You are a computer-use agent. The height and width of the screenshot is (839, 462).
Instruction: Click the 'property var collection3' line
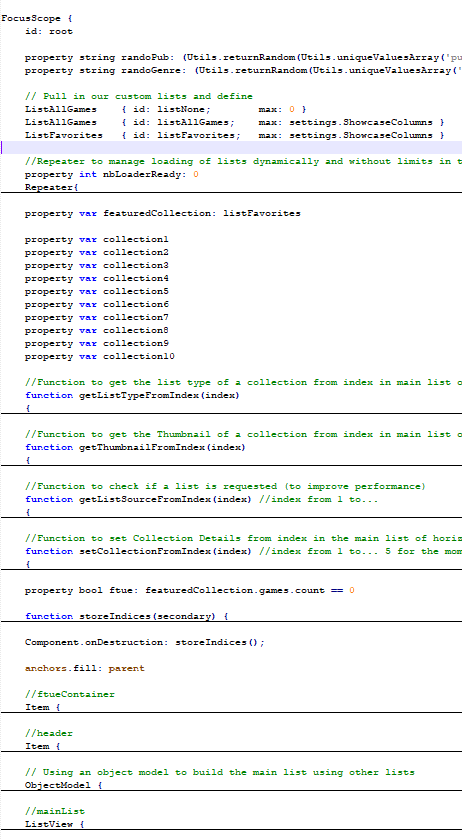(x=96, y=265)
